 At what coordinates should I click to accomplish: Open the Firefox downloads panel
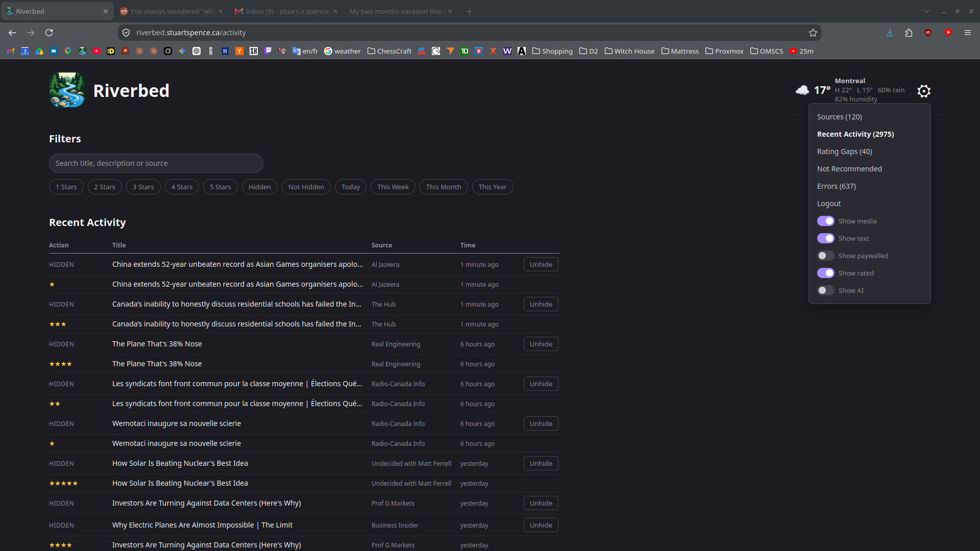(890, 33)
